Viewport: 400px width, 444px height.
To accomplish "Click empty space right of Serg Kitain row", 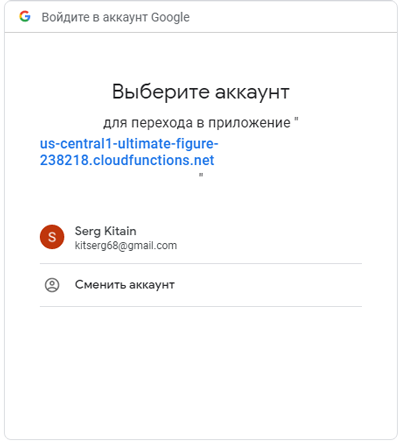I will point(269,237).
